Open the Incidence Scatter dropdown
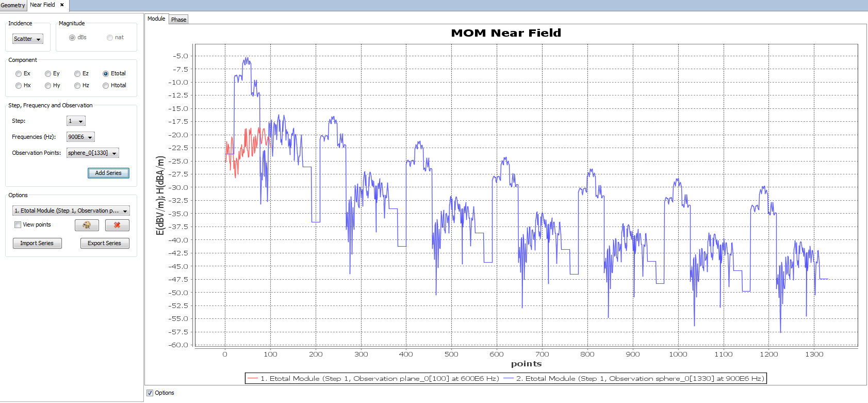The image size is (868, 403). coord(28,39)
